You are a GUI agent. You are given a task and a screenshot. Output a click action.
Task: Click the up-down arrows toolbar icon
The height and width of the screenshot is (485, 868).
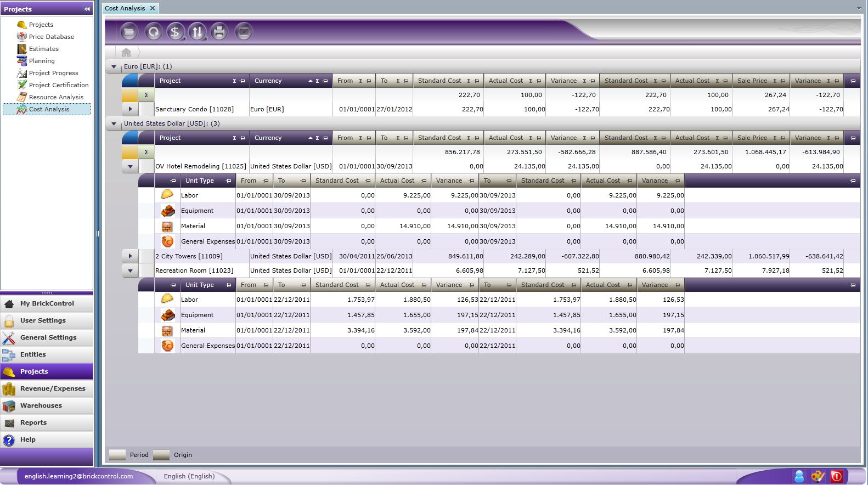point(196,32)
